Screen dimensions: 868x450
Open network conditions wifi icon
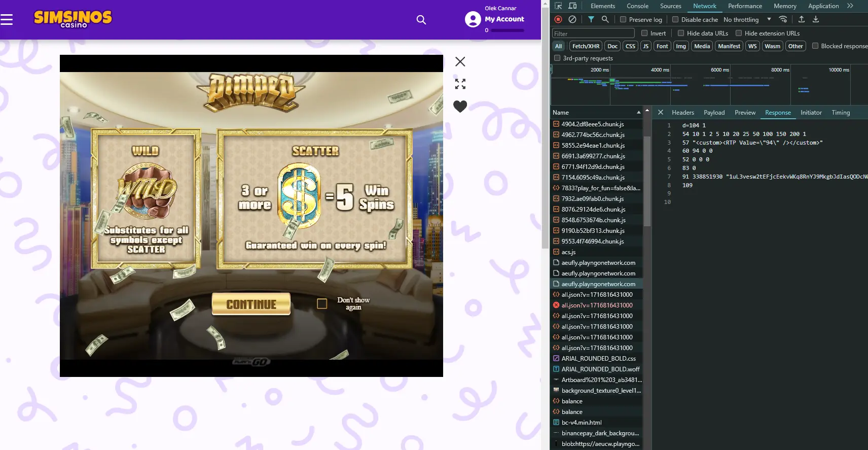[783, 19]
